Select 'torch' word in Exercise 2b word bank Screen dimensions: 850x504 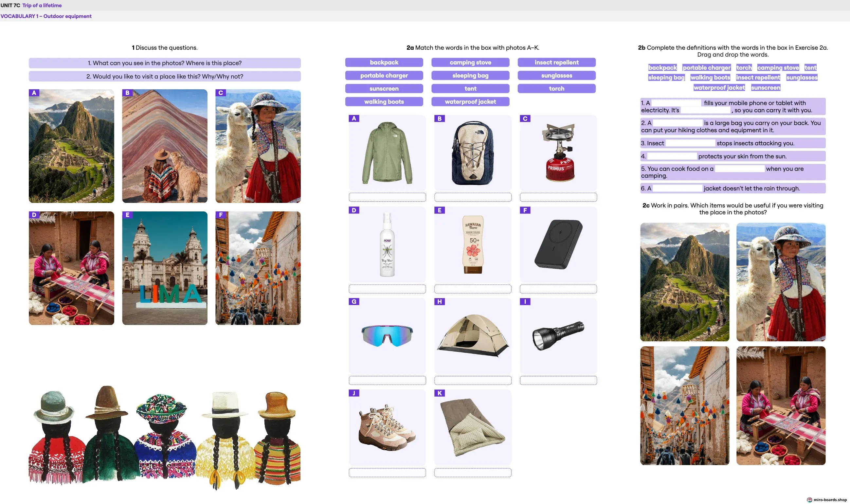tap(744, 68)
